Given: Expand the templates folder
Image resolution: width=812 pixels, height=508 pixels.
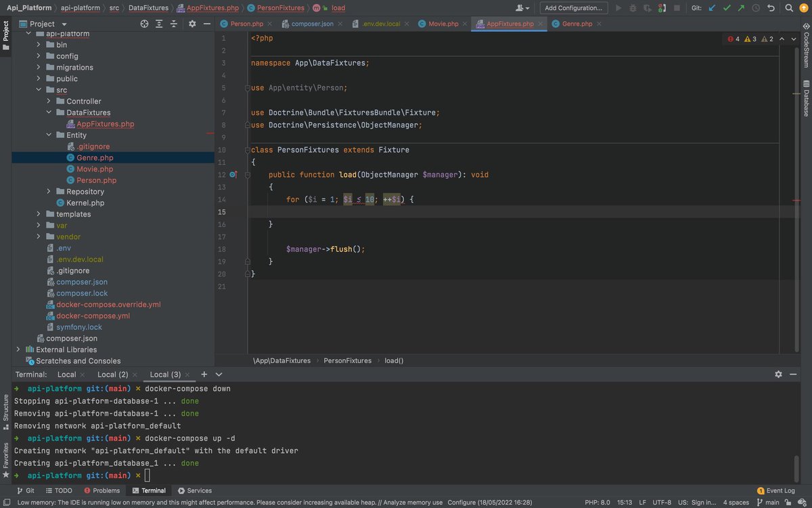Looking at the screenshot, I should pos(39,214).
